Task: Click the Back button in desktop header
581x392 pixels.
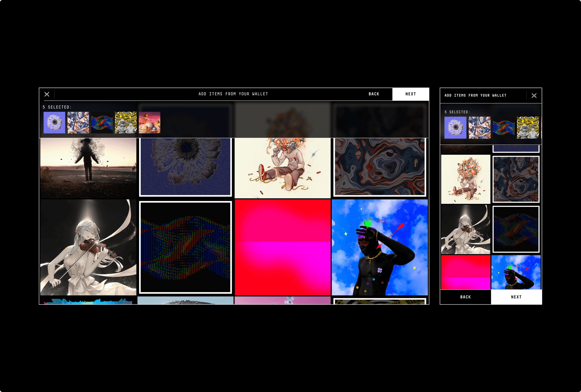Action: (374, 94)
